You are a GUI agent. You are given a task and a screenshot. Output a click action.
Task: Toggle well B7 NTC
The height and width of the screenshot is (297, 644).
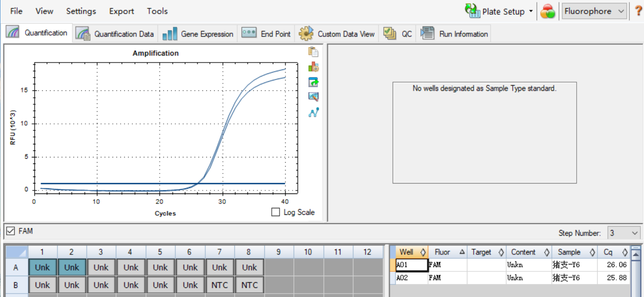pyautogui.click(x=220, y=285)
